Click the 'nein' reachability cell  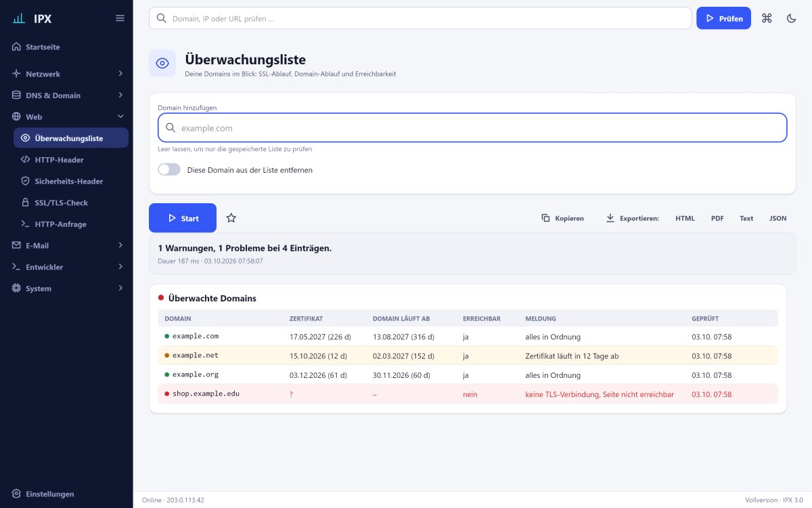tap(470, 394)
